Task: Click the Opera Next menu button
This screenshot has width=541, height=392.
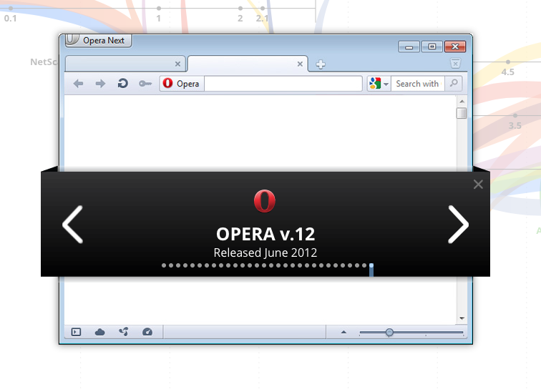Action: point(98,41)
